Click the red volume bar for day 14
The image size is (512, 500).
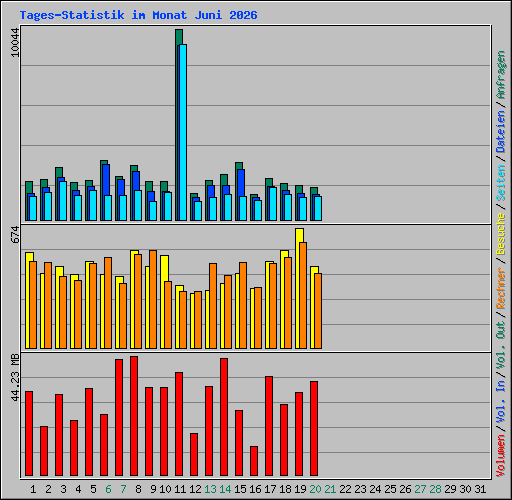(224, 417)
